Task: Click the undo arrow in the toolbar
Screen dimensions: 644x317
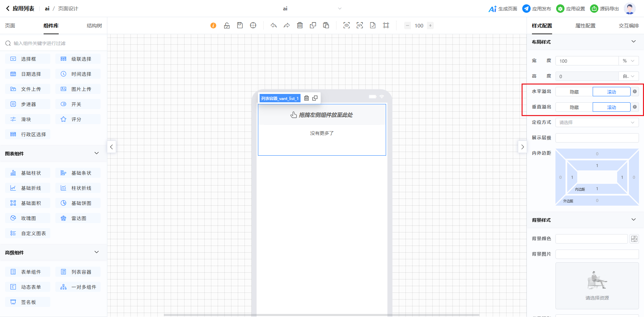Action: 274,25
